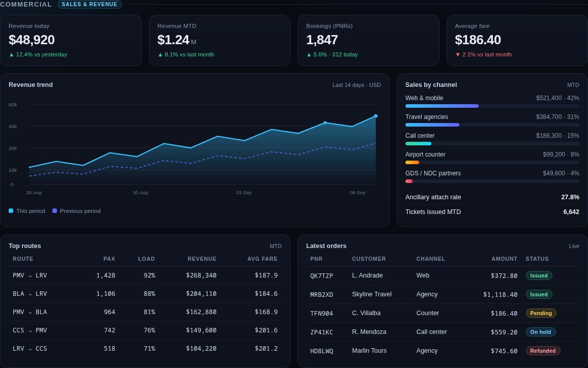588x368 pixels.
Task: Select the BLA → LRV route row
Action: point(145,294)
